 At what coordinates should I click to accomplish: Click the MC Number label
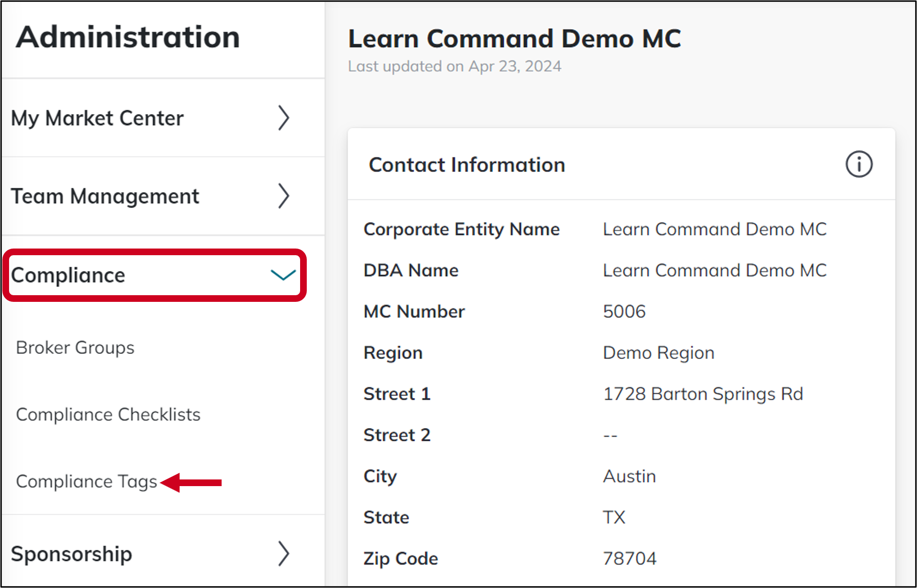[414, 311]
